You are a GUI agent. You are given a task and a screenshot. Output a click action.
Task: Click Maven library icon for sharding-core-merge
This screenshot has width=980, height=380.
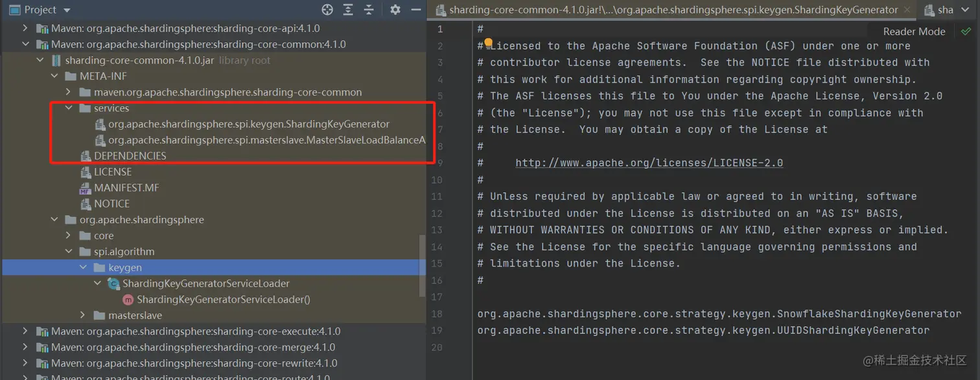(42, 347)
